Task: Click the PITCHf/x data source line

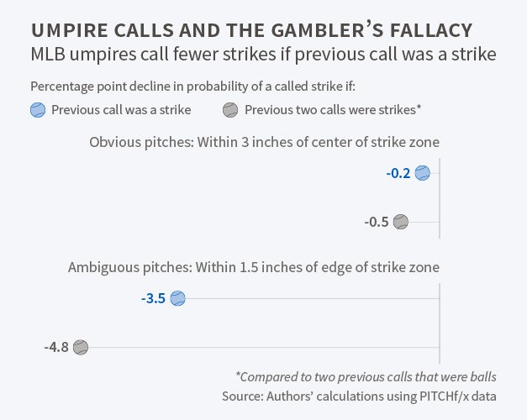Action: (x=369, y=396)
